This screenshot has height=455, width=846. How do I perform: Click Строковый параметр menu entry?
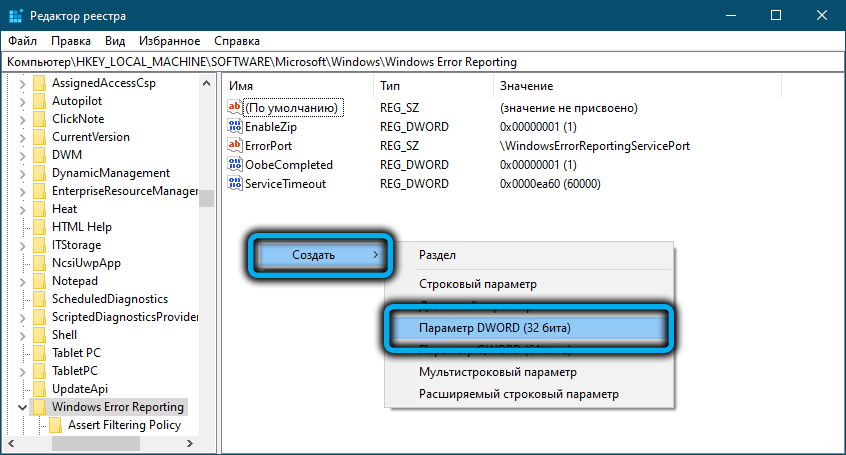[477, 284]
